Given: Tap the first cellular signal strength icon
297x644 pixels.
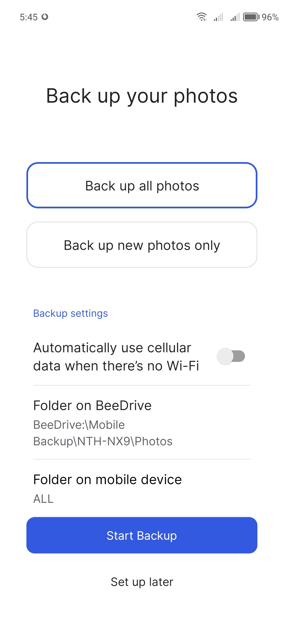Looking at the screenshot, I should click(x=218, y=17).
